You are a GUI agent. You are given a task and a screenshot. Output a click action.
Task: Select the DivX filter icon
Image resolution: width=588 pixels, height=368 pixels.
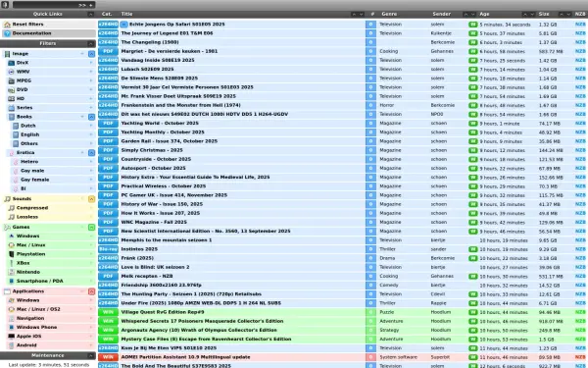[x=11, y=63]
